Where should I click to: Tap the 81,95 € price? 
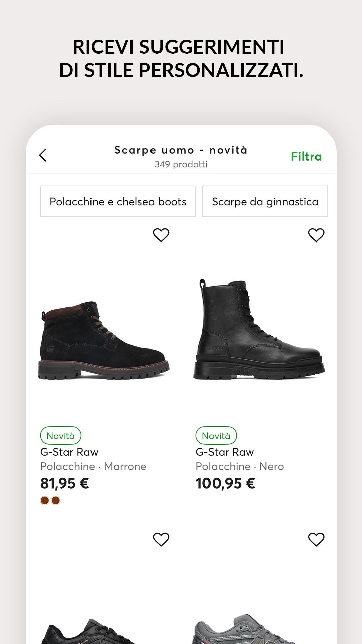point(65,483)
